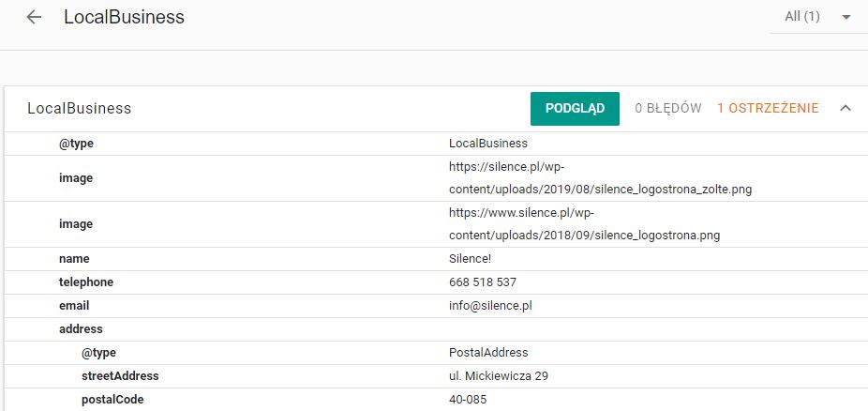
Task: Click the phone number 668 518 537
Action: click(x=483, y=282)
